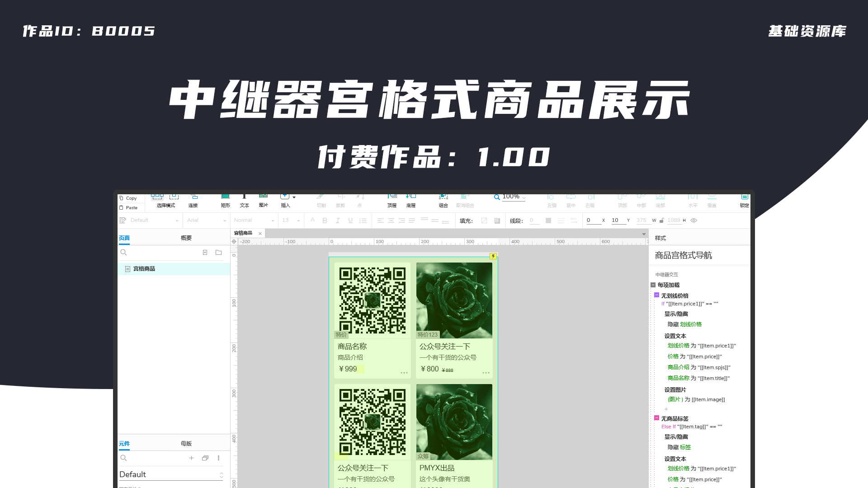The image size is (868, 488).
Task: Toggle bold formatting
Action: tap(325, 221)
